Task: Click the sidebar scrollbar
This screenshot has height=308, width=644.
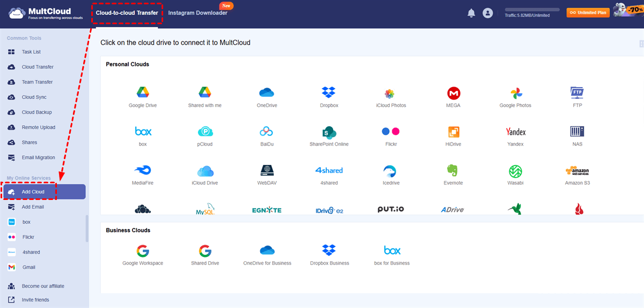Action: (x=87, y=228)
